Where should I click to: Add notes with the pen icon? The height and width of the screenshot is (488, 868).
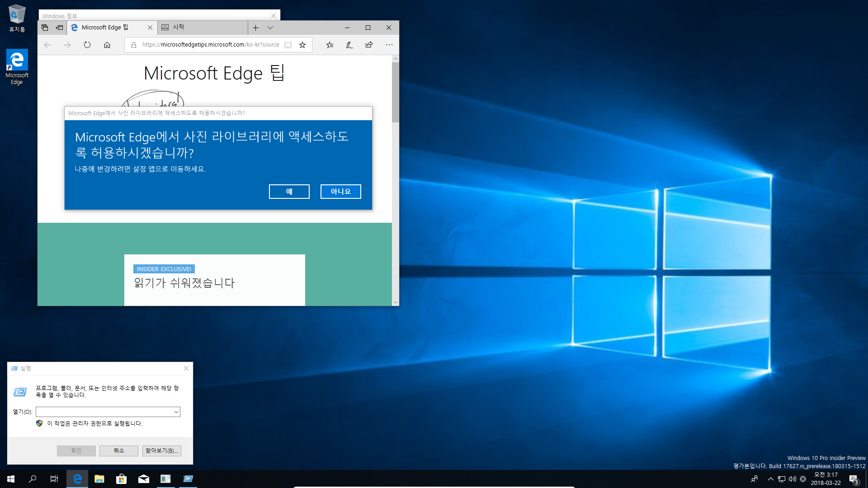tap(349, 45)
